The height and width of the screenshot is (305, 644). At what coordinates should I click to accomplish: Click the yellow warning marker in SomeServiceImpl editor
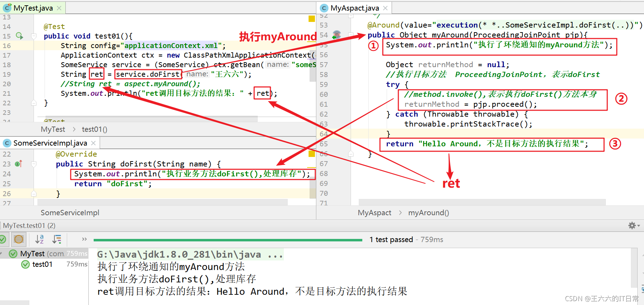[312, 153]
